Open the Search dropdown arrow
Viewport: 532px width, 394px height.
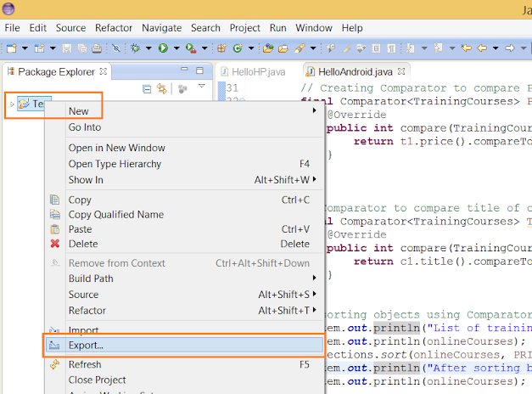[x=313, y=48]
